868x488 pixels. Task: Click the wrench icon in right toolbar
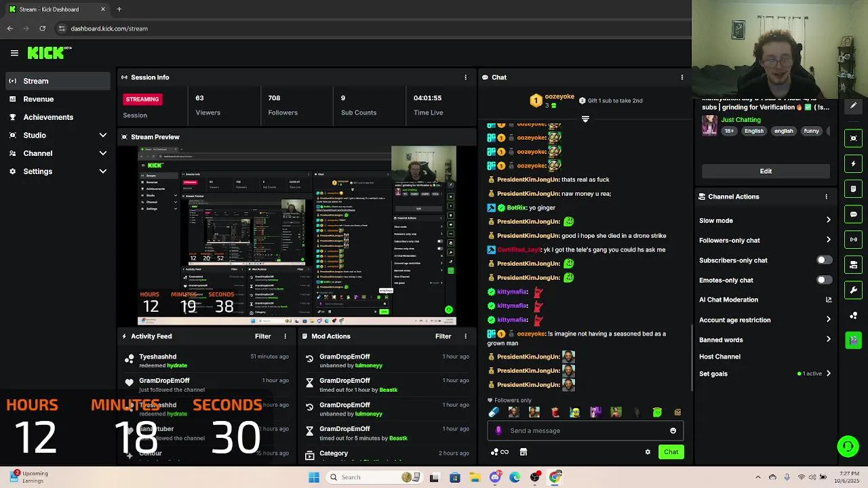tap(853, 290)
